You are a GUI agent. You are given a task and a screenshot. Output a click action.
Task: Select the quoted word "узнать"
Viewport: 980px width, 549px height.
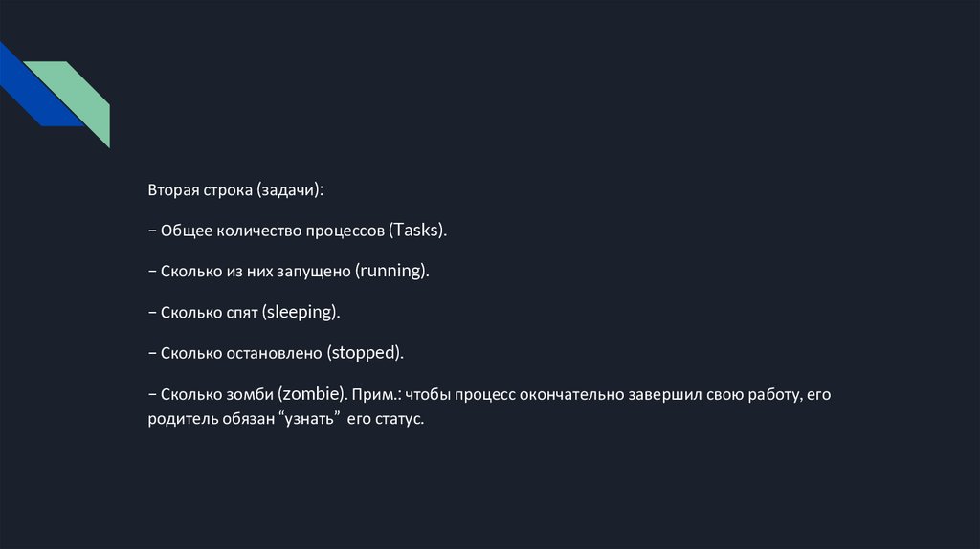pyautogui.click(x=309, y=420)
